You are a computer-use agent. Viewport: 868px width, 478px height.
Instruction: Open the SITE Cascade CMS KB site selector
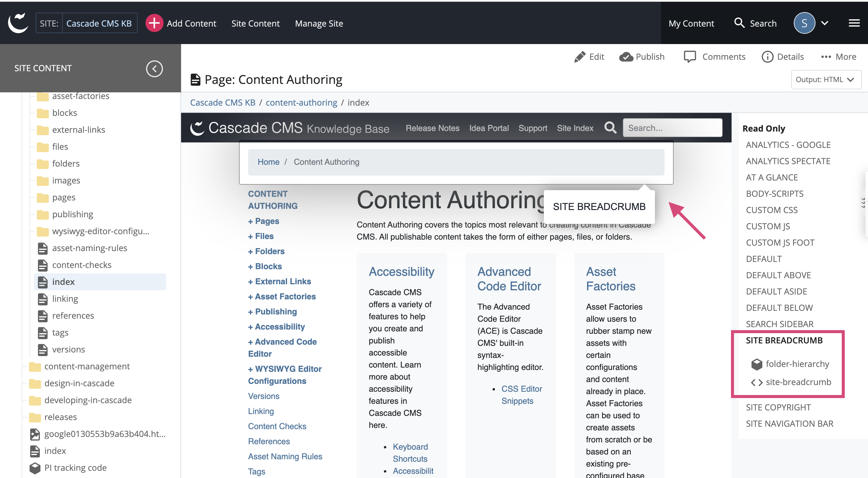point(86,23)
